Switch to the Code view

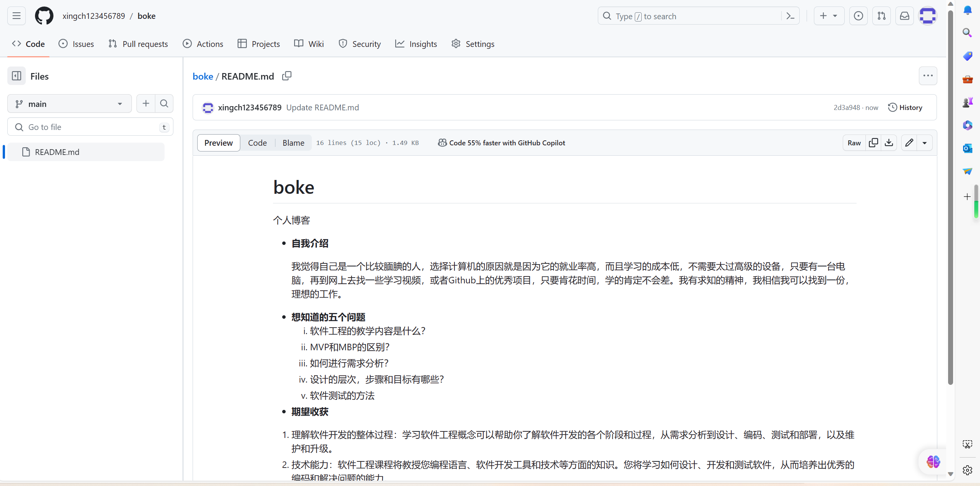click(257, 143)
